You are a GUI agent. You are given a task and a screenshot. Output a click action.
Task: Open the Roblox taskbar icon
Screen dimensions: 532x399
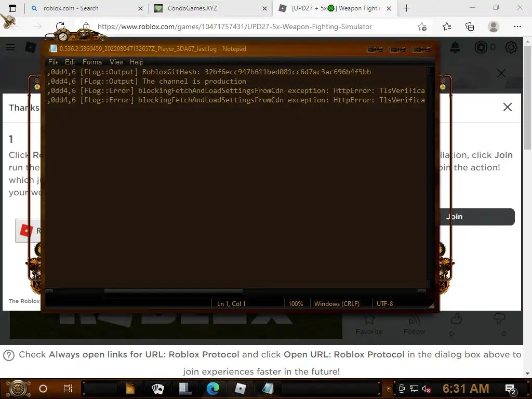[240, 389]
